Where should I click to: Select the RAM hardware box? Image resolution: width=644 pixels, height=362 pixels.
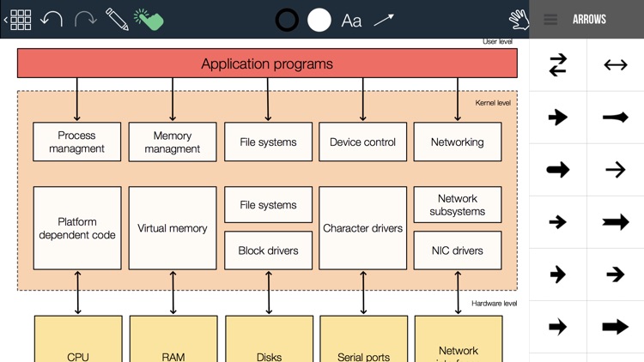point(173,339)
